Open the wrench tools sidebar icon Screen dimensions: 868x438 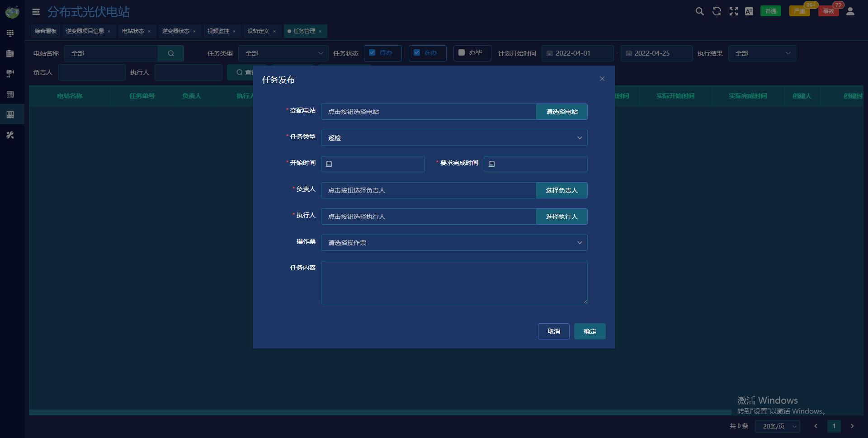coord(10,135)
